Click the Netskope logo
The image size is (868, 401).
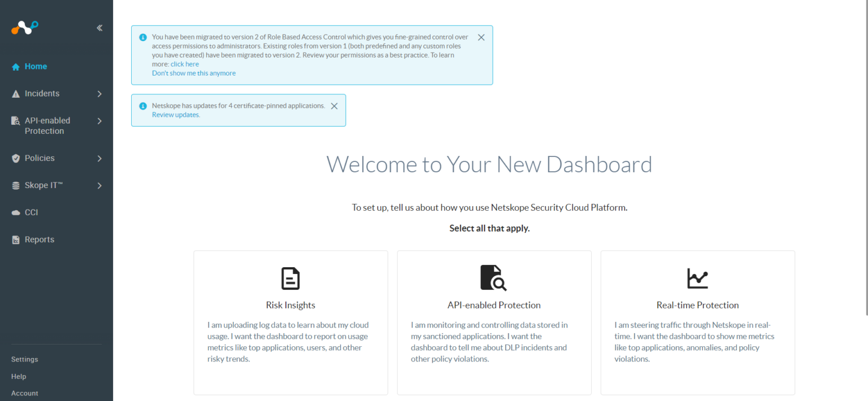24,27
